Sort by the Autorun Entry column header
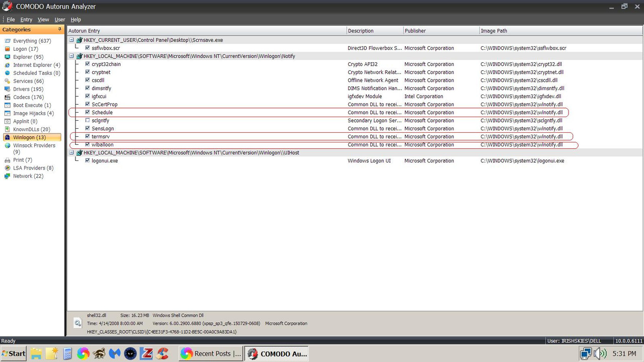Viewport: 644px width, 362px height. (206, 31)
